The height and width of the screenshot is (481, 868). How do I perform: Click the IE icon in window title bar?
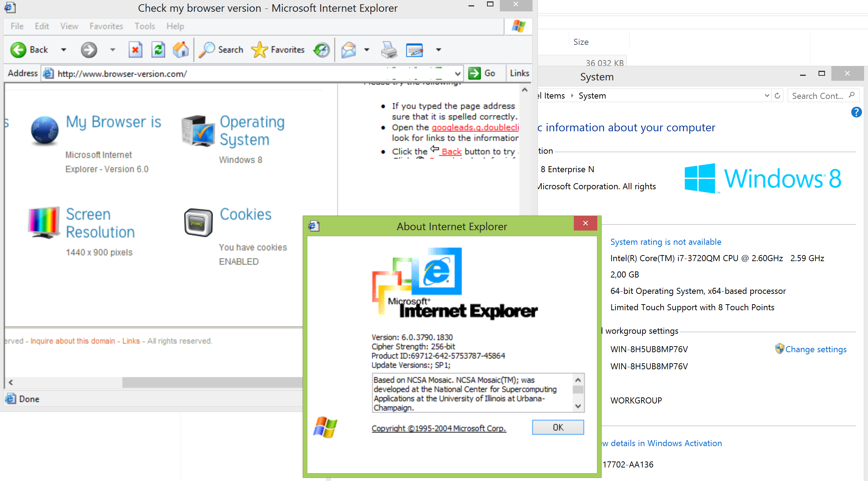pos(10,7)
